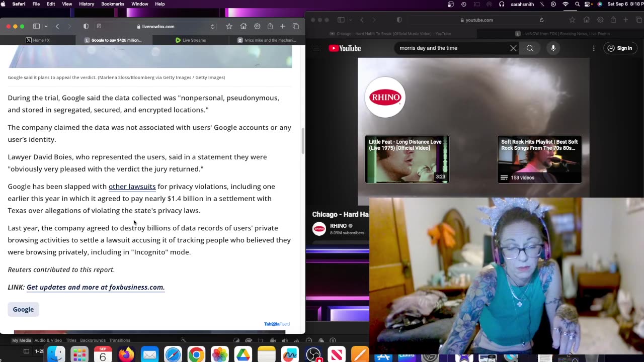Open Control Center in menu bar
Viewport: 644px width, 362px height.
point(588,4)
